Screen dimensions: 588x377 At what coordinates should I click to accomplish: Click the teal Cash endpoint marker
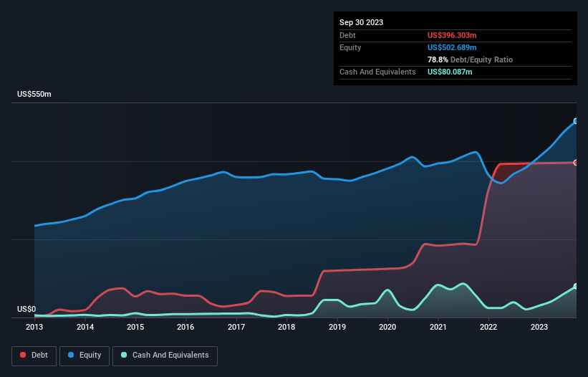tap(576, 286)
